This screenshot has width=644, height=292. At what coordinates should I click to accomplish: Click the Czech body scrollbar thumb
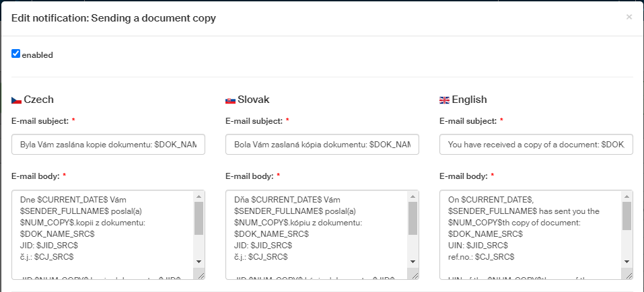click(x=199, y=217)
